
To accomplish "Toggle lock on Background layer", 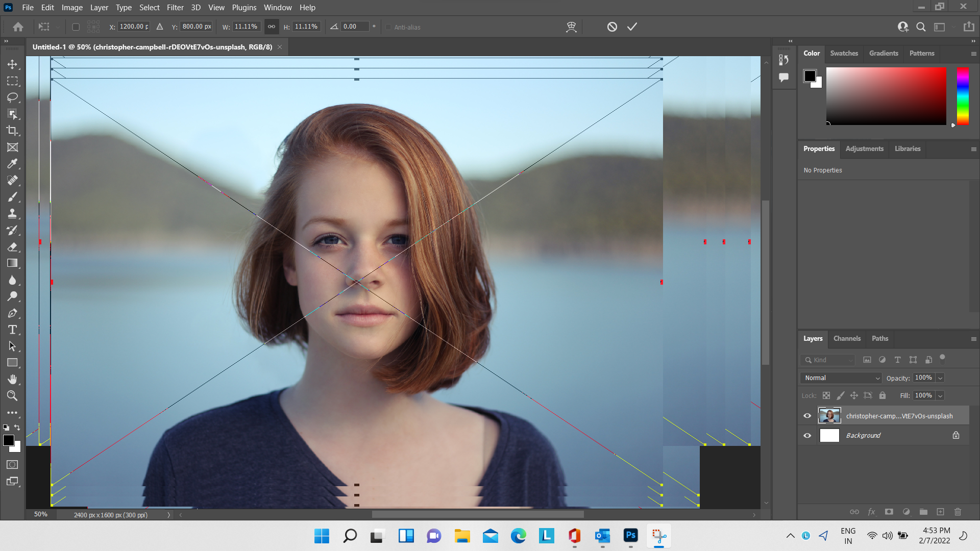I will point(957,435).
